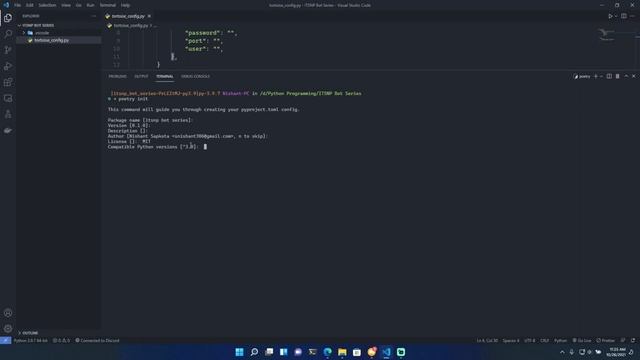Open the Selection menu
Image resolution: width=640 pixels, height=360 pixels.
[47, 5]
